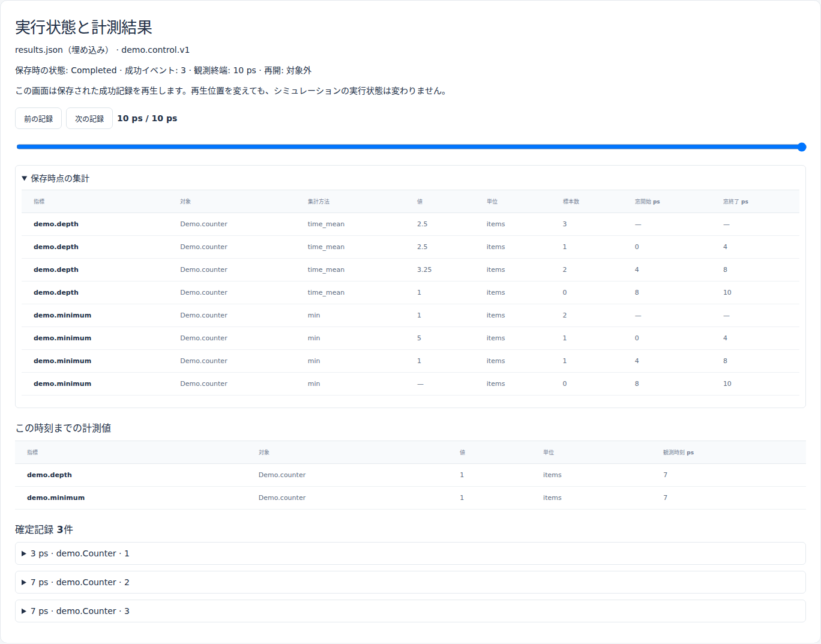This screenshot has width=821, height=644.
Task: Select the 窓開始 ps column header
Action: coord(647,202)
